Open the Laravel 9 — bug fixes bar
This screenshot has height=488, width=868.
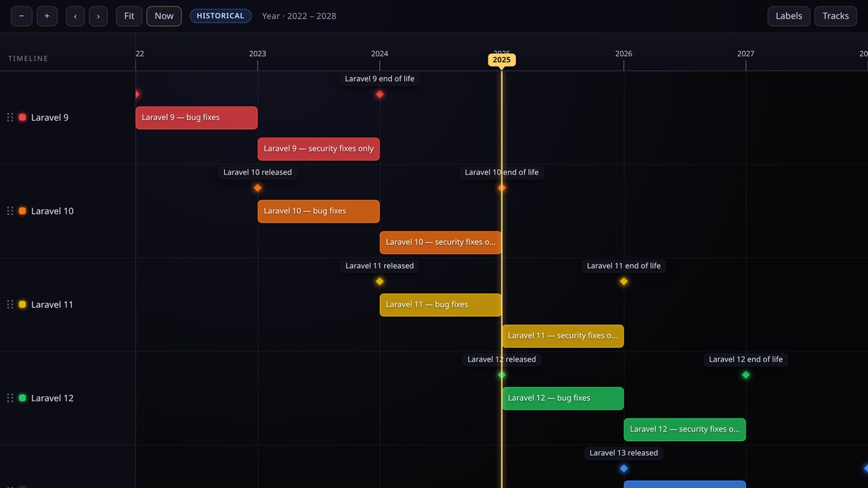pyautogui.click(x=197, y=118)
